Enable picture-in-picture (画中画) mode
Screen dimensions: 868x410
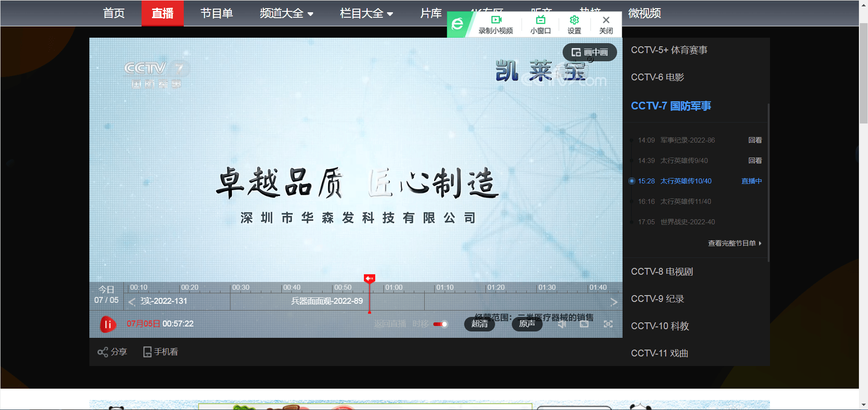[x=589, y=52]
